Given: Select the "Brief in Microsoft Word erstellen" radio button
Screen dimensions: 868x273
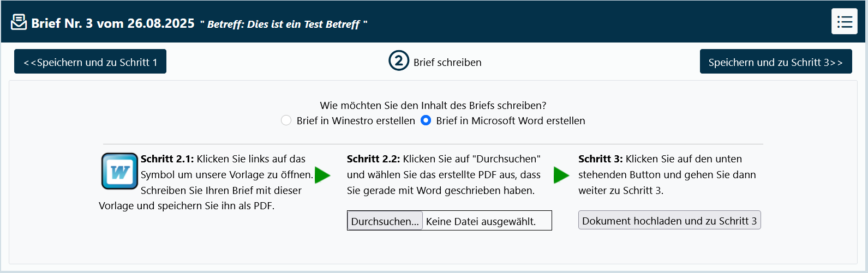Looking at the screenshot, I should pyautogui.click(x=426, y=120).
